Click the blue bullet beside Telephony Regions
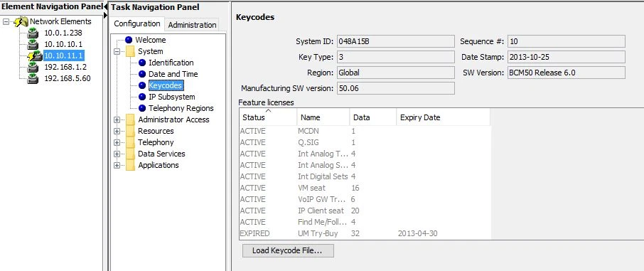Image resolution: width=644 pixels, height=271 pixels. [142, 108]
